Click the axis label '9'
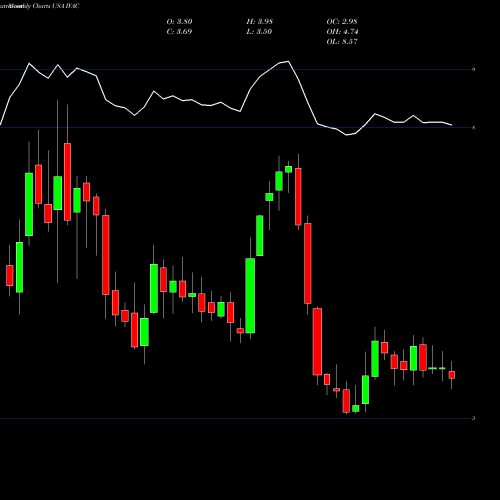Viewport: 500px width, 500px height. pyautogui.click(x=473, y=69)
